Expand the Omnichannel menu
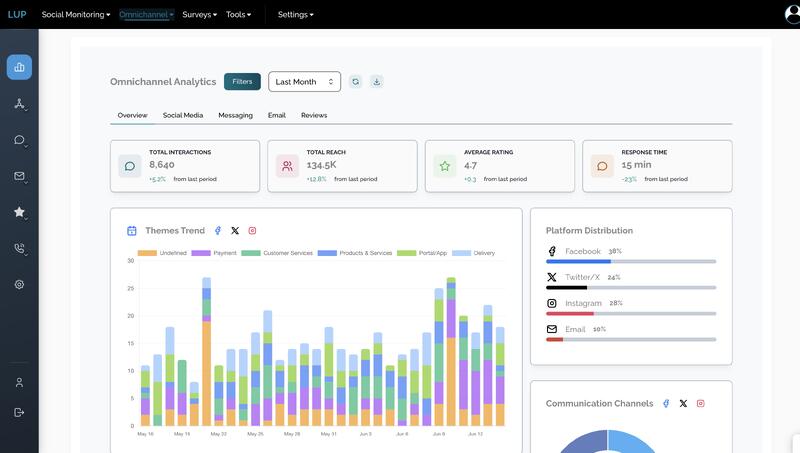Screen dimensions: 800x453 point(146,14)
